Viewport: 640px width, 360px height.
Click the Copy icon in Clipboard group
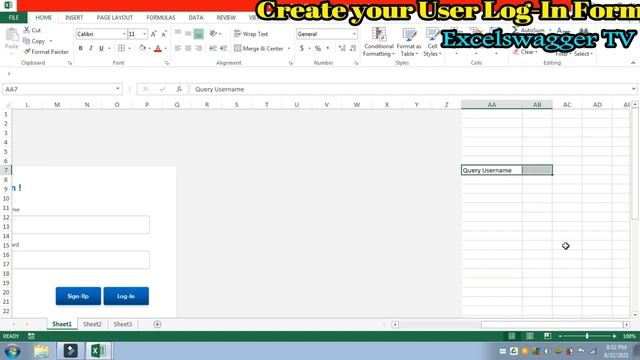(26, 41)
